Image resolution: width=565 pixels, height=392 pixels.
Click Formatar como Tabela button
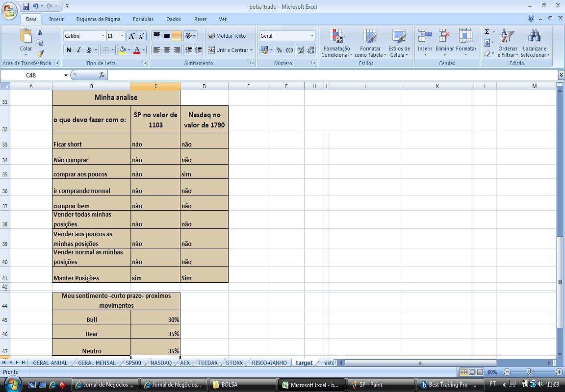(x=370, y=43)
